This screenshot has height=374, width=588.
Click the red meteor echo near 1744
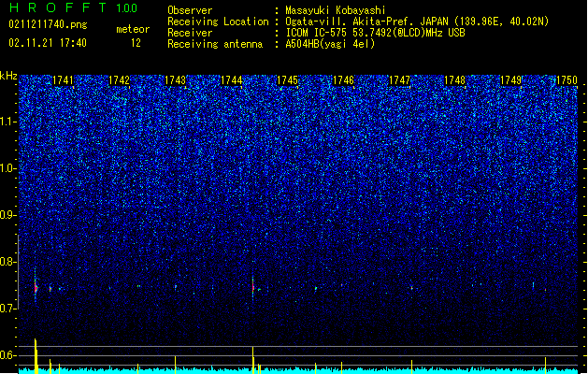[253, 288]
